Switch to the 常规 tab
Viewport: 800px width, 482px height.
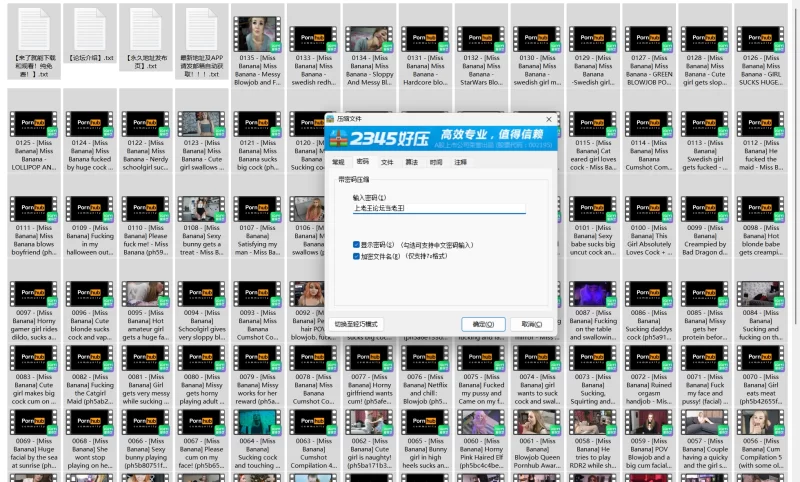pyautogui.click(x=338, y=162)
